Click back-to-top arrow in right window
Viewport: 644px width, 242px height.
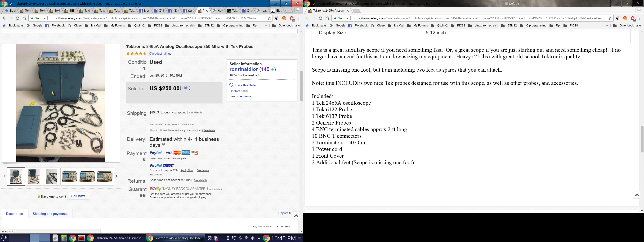point(637,194)
